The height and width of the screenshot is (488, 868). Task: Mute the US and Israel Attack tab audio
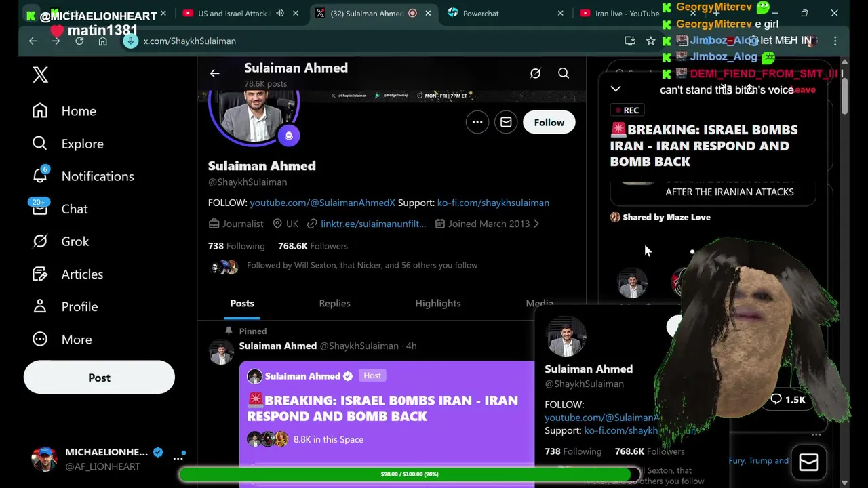coord(280,14)
